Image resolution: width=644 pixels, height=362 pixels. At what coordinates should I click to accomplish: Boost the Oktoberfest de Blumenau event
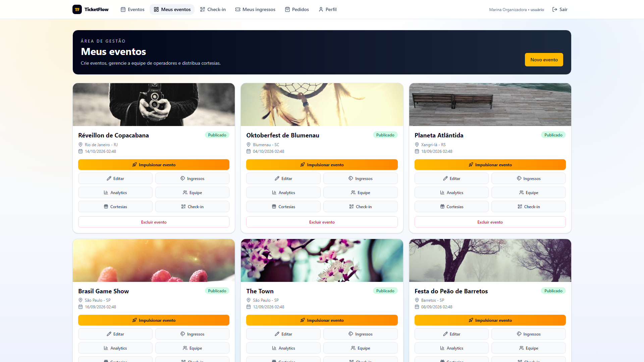pos(322,165)
